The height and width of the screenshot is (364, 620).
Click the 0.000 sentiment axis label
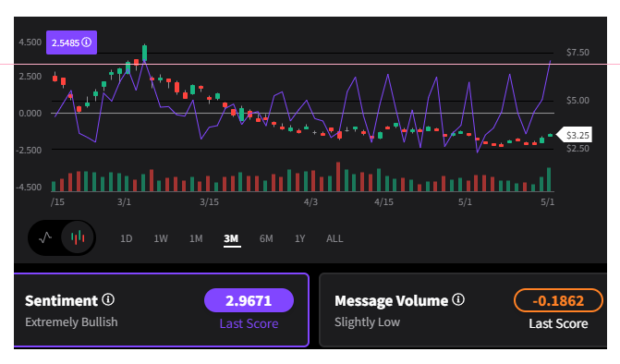(x=30, y=114)
